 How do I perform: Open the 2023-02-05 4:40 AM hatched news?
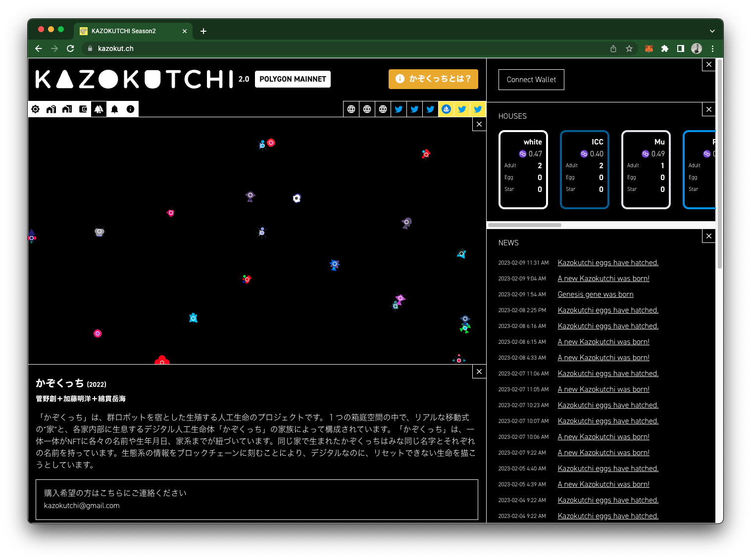[x=608, y=468]
